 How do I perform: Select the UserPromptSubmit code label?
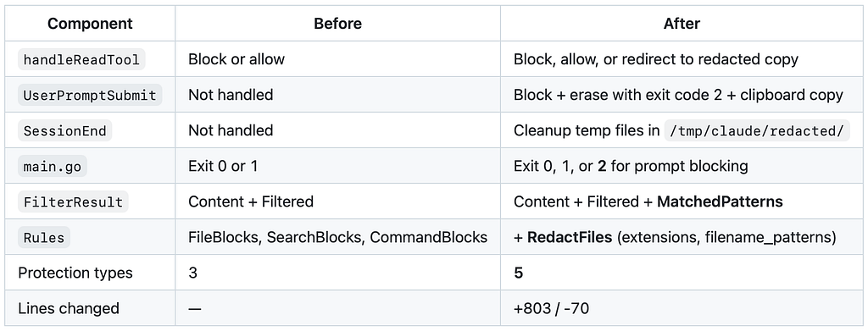(x=90, y=95)
